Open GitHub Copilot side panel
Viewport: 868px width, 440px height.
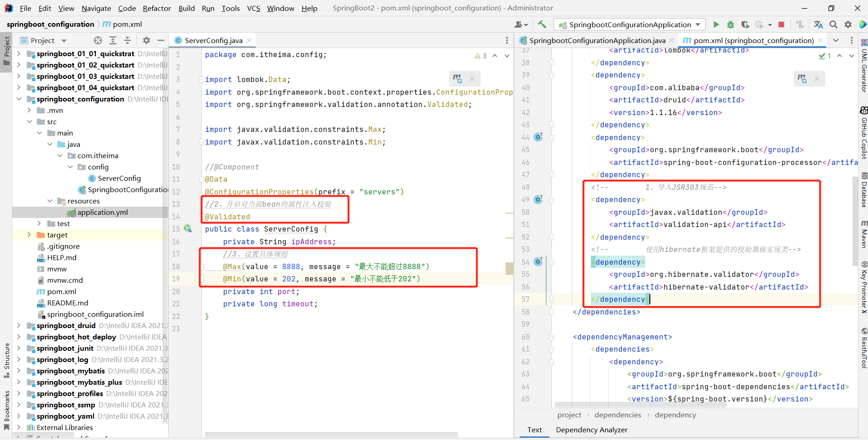(864, 133)
